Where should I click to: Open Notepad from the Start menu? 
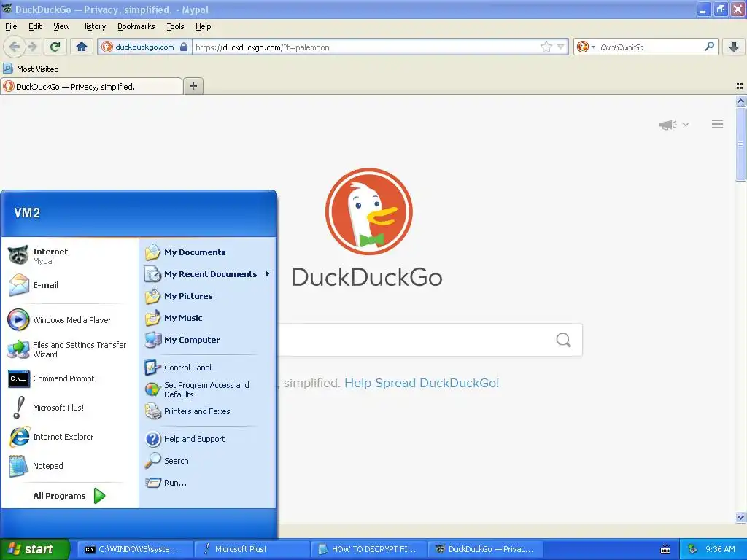pyautogui.click(x=69, y=466)
